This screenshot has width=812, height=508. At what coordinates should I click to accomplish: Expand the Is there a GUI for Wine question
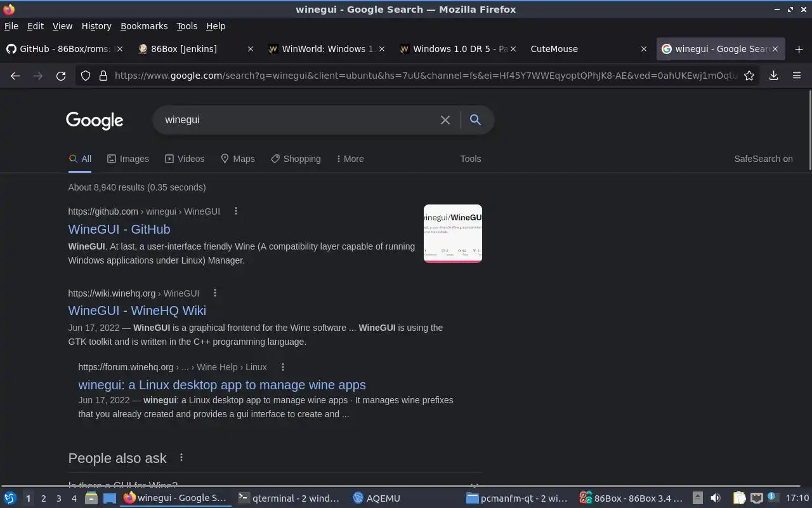click(275, 486)
